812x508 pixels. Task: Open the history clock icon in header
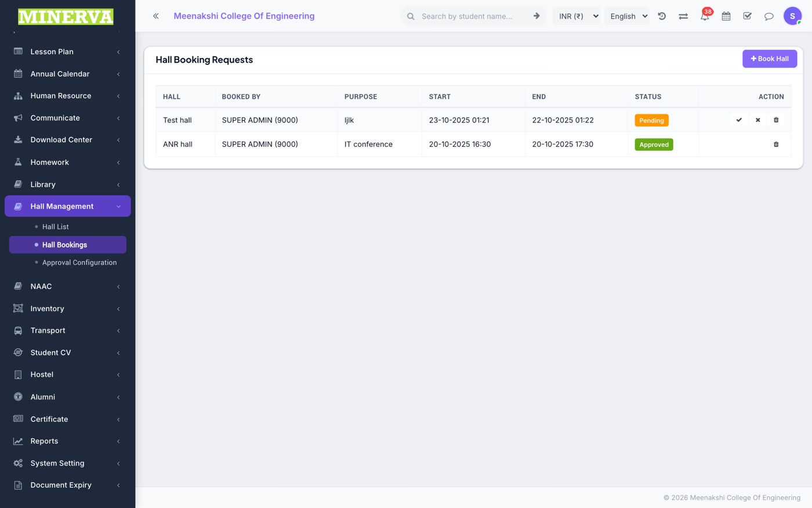(x=662, y=16)
